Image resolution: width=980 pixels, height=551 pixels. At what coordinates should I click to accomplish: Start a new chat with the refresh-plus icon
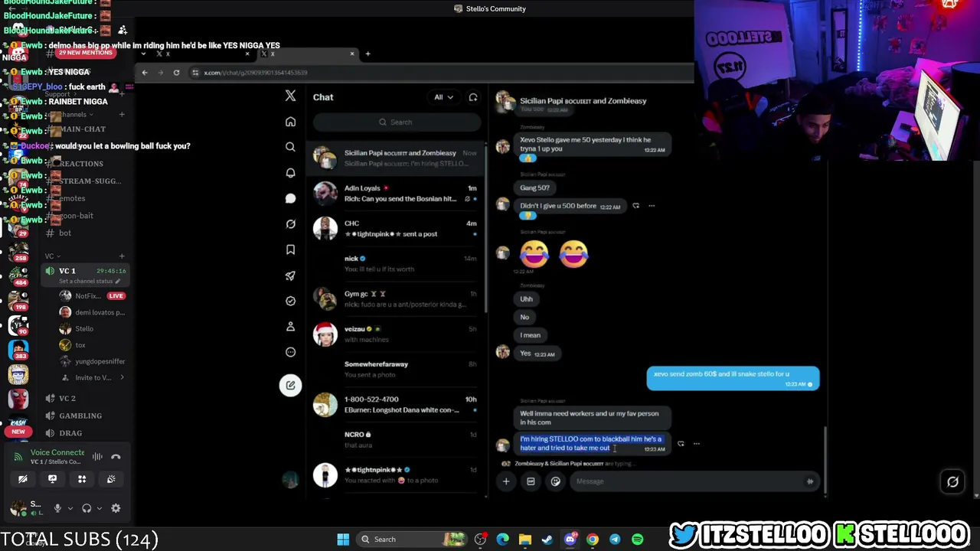pos(473,97)
